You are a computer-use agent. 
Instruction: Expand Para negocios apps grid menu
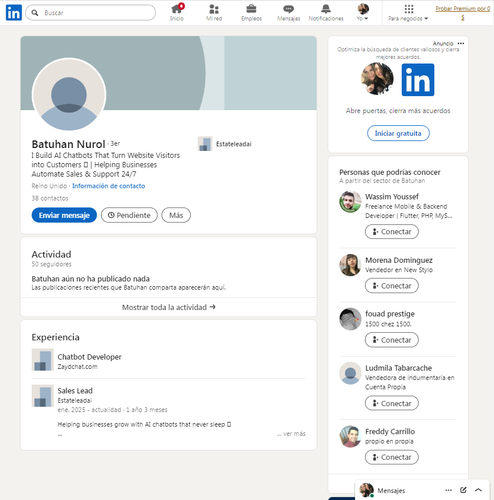tap(408, 12)
